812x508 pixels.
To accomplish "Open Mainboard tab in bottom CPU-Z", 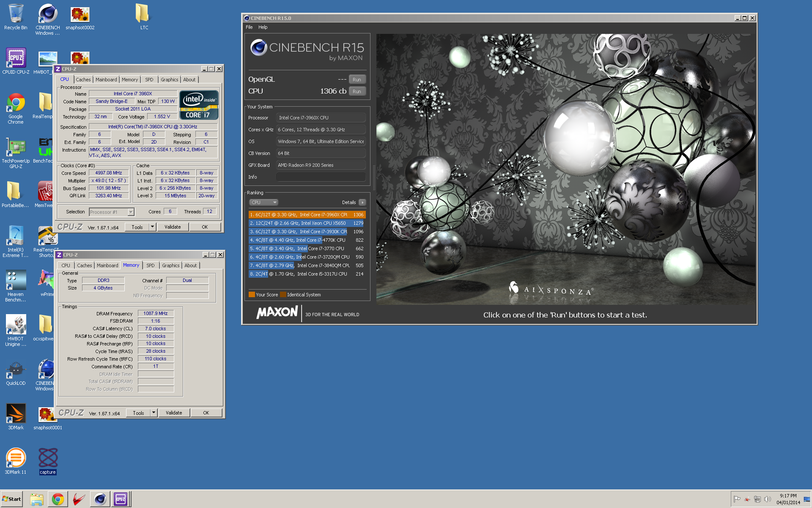I will coord(107,265).
